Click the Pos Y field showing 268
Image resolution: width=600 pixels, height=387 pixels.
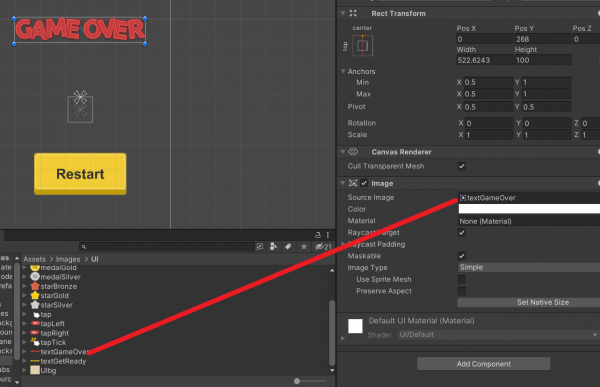[543, 39]
